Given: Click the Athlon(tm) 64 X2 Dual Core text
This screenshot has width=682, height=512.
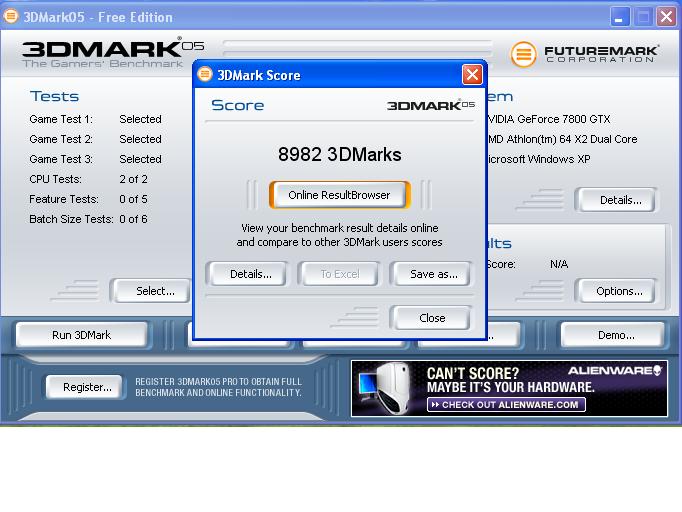Looking at the screenshot, I should (x=572, y=139).
